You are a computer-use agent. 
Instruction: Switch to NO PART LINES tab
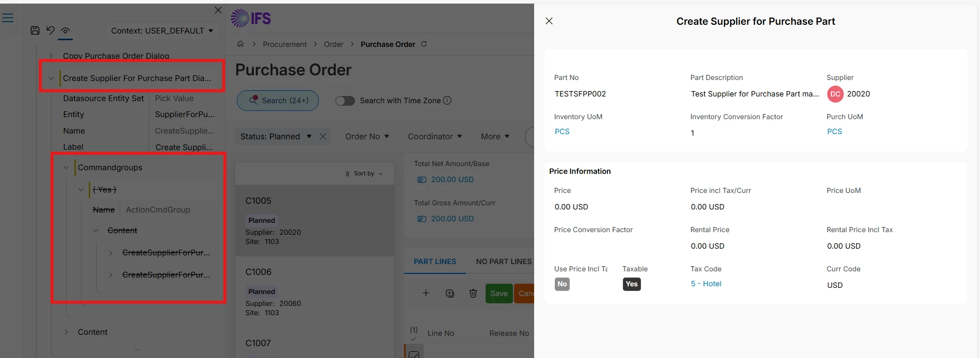(504, 262)
